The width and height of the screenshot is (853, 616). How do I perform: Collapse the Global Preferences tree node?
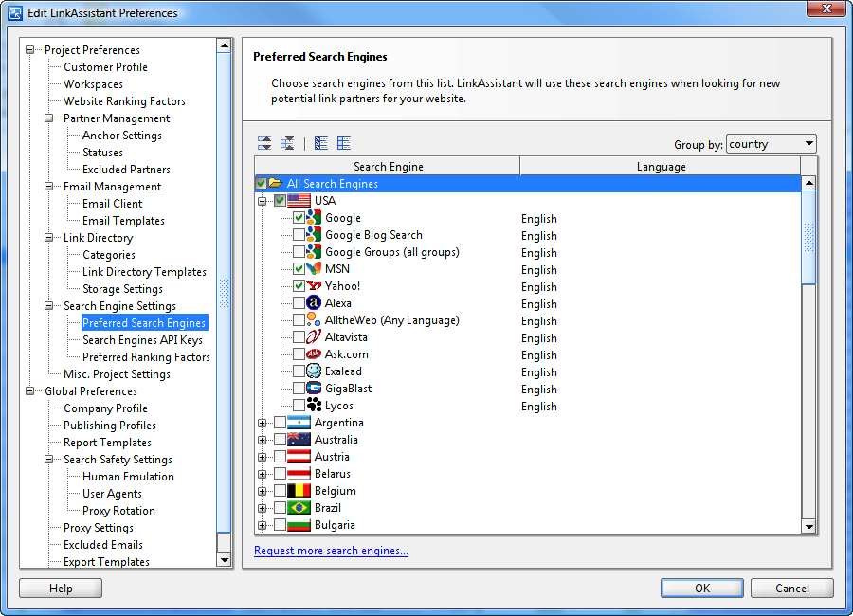coord(30,391)
